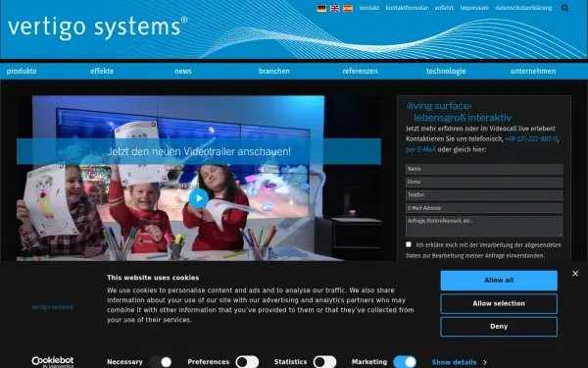Image resolution: width=588 pixels, height=368 pixels.
Task: Click the Cookiebot logo
Action: pos(53,361)
